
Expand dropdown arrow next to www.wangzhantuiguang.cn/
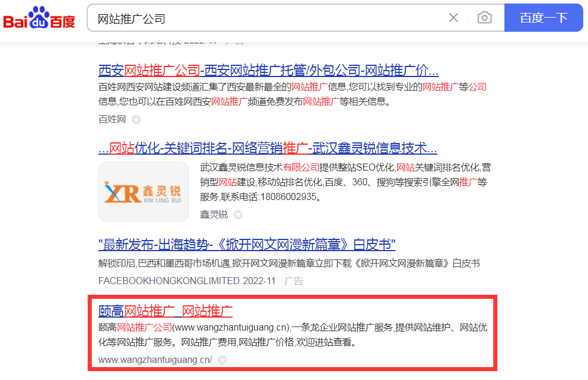coord(222,360)
